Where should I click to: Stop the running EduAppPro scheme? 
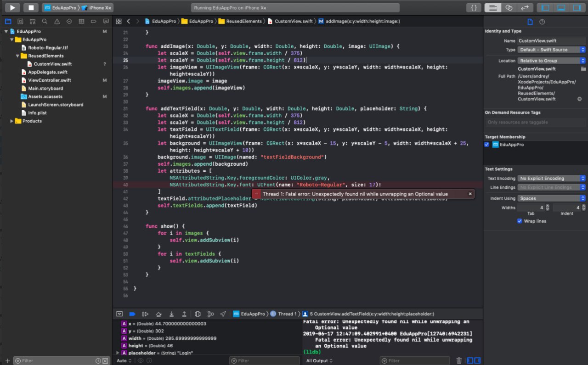pos(31,8)
